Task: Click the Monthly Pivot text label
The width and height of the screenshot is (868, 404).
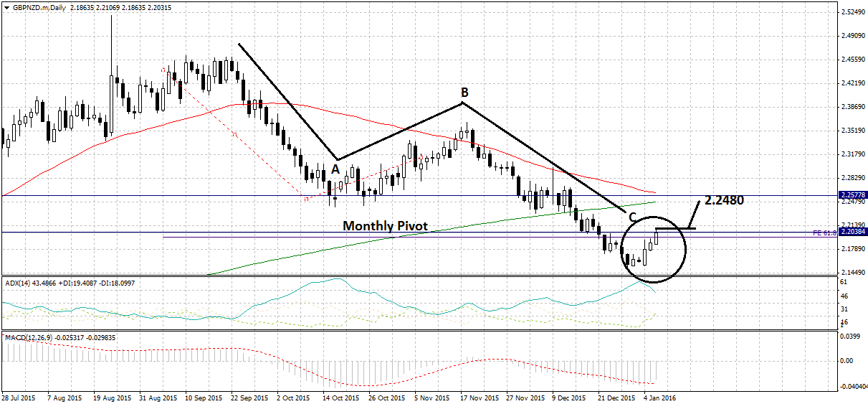Action: tap(385, 226)
